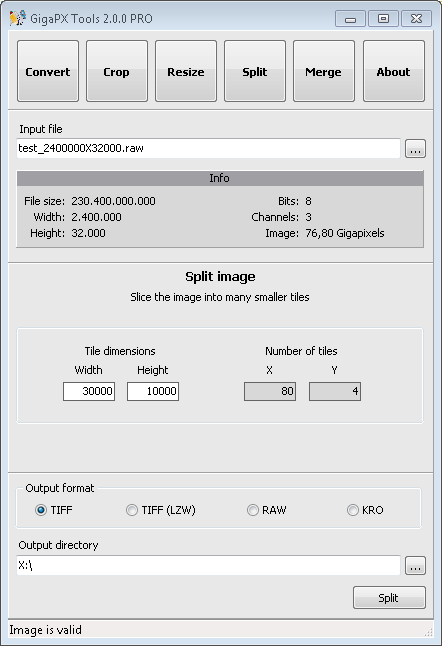The height and width of the screenshot is (646, 442).
Task: Click the Bits value 8
Action: 308,201
